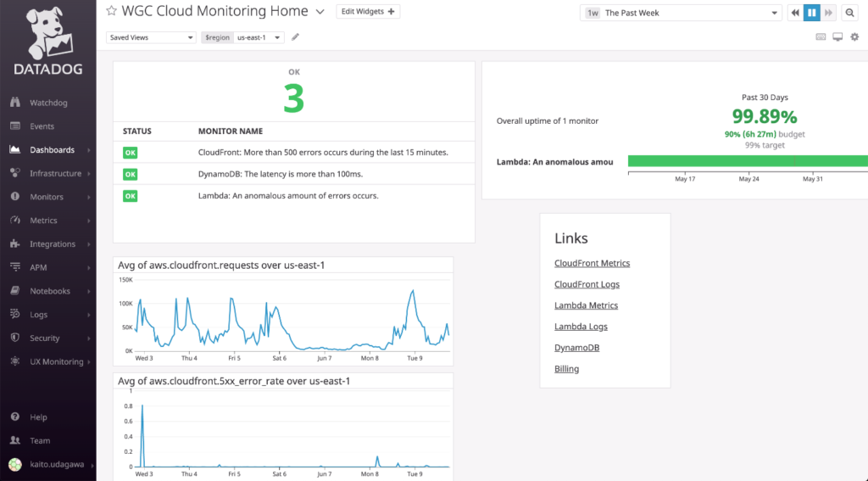Expand the Infrastructure submenu arrow
The width and height of the screenshot is (868, 481).
[x=88, y=173]
